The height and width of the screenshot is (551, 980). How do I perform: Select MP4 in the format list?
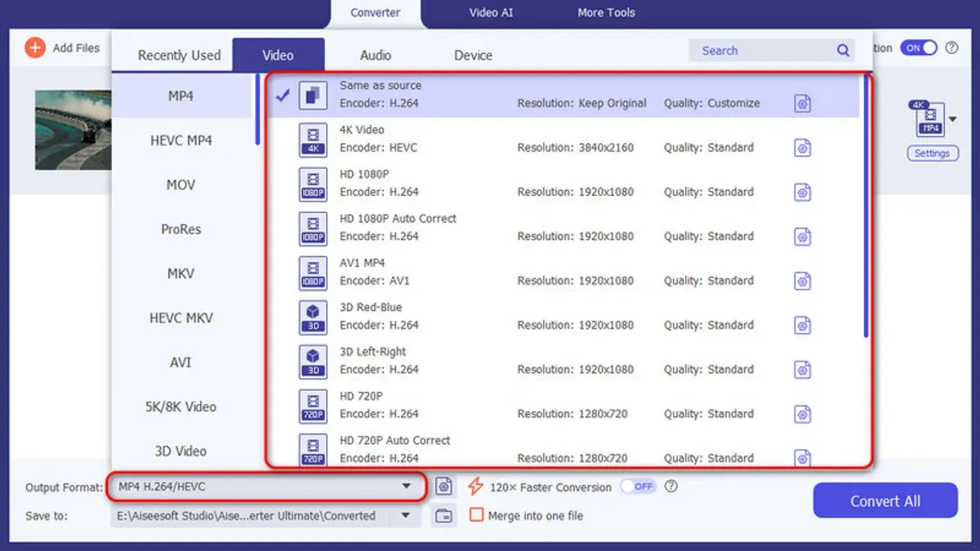tap(181, 96)
